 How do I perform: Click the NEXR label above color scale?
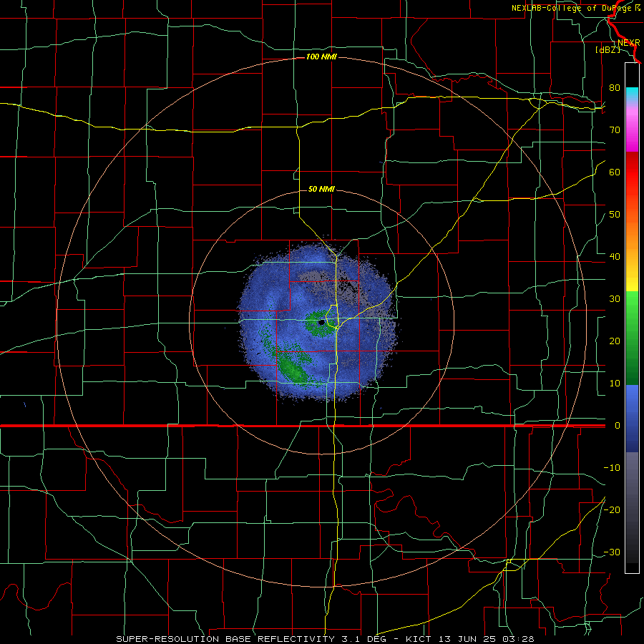point(628,43)
